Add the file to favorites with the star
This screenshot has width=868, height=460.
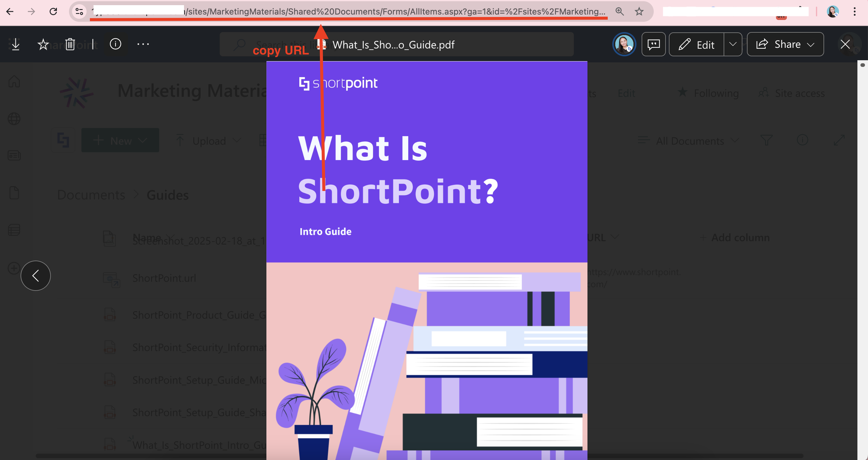tap(43, 44)
